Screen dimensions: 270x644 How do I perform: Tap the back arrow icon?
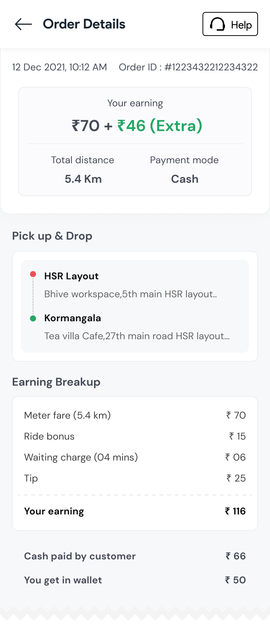point(23,24)
